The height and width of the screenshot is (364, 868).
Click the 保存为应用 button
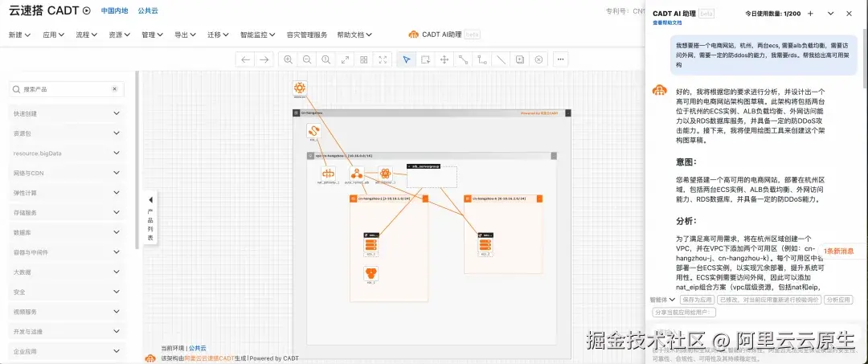tap(696, 299)
